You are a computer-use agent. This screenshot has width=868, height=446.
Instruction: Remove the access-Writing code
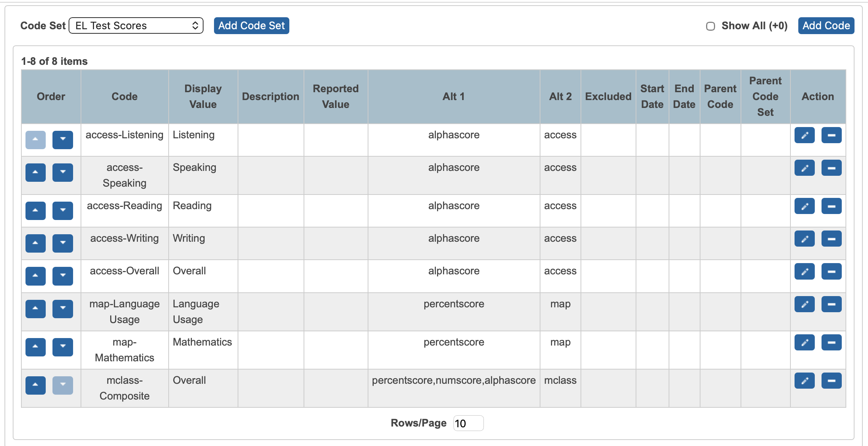point(831,239)
